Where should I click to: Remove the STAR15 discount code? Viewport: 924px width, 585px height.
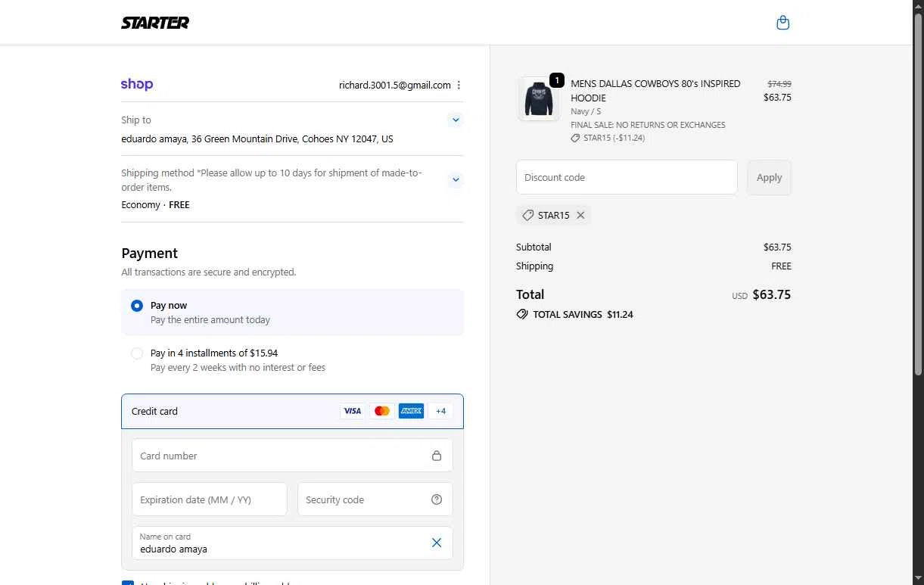tap(580, 215)
